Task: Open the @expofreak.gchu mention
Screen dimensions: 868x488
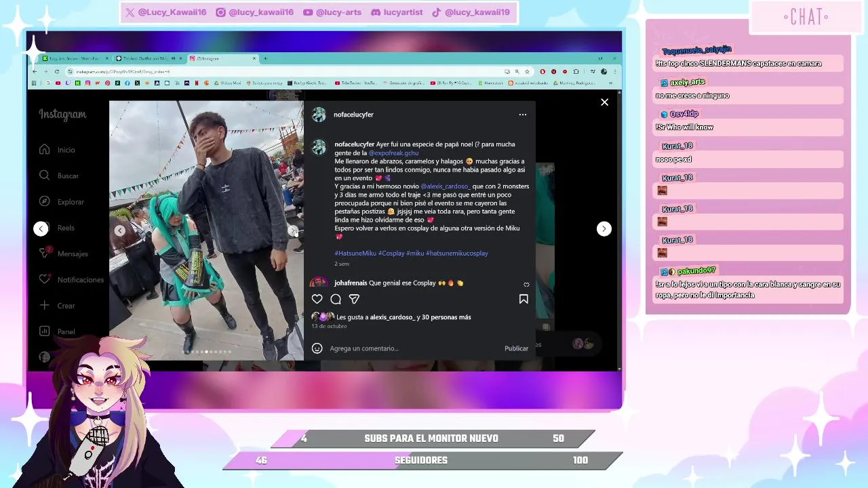Action: click(393, 153)
